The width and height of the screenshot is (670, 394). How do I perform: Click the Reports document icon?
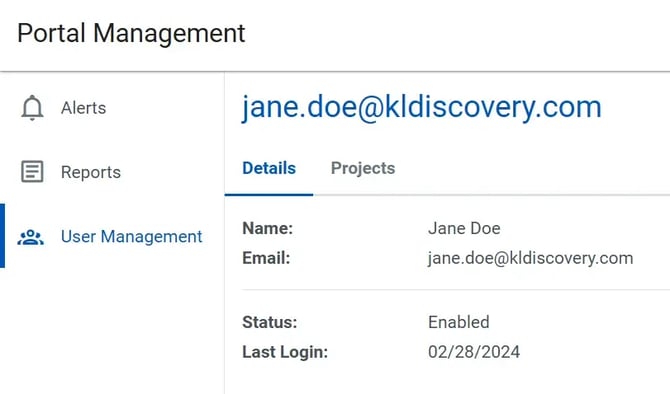coord(32,171)
